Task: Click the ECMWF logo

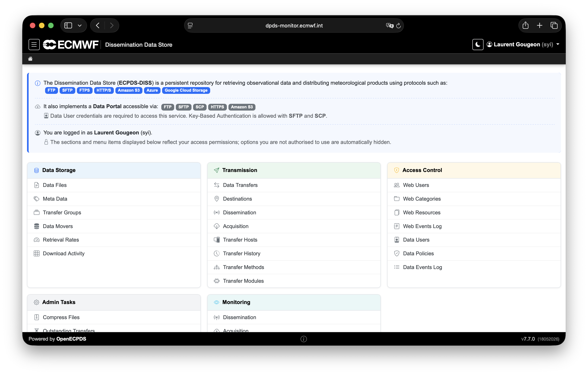Action: click(x=71, y=45)
